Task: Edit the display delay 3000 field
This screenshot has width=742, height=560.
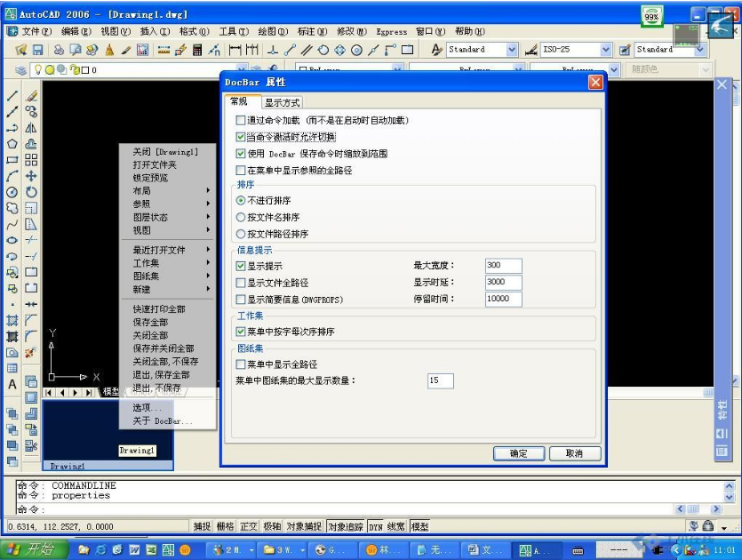Action: coord(504,282)
